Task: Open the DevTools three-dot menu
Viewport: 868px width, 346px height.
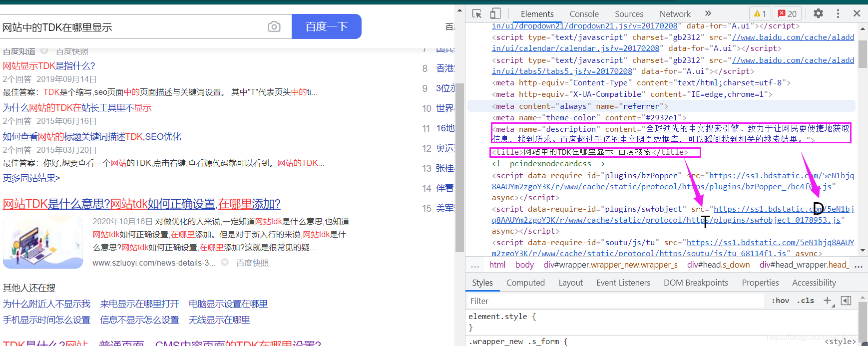Action: pos(838,13)
